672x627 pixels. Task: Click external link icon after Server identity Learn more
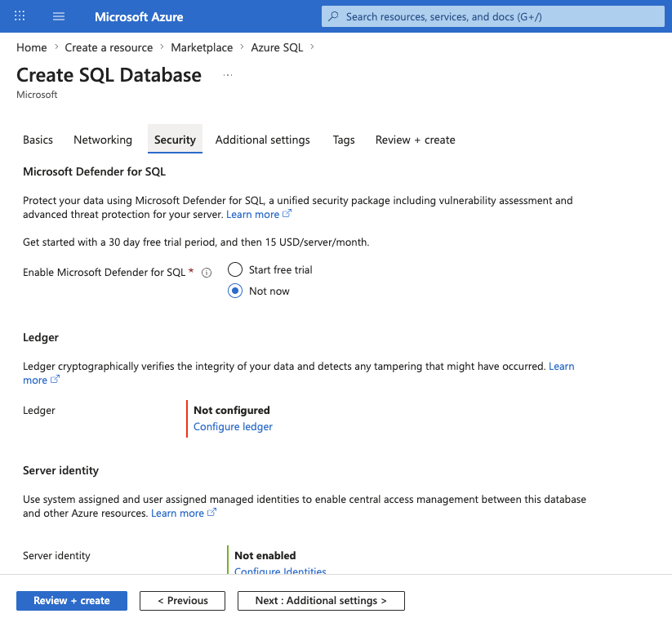211,512
